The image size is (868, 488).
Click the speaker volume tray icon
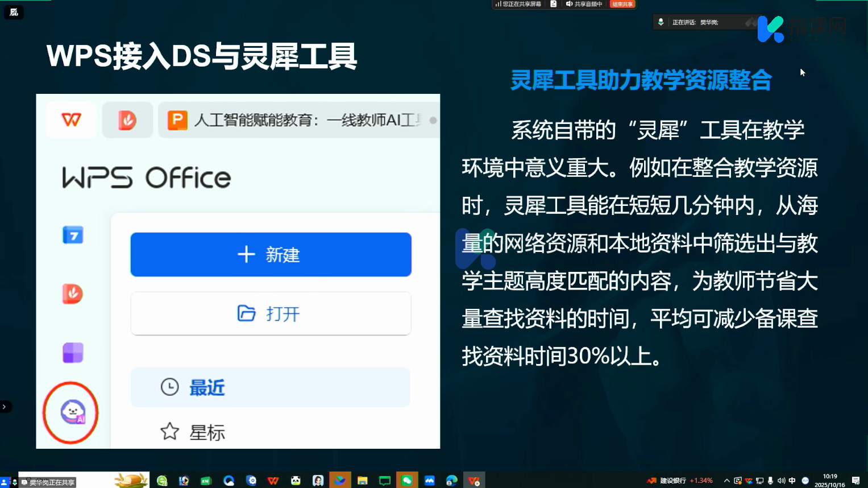(x=781, y=481)
